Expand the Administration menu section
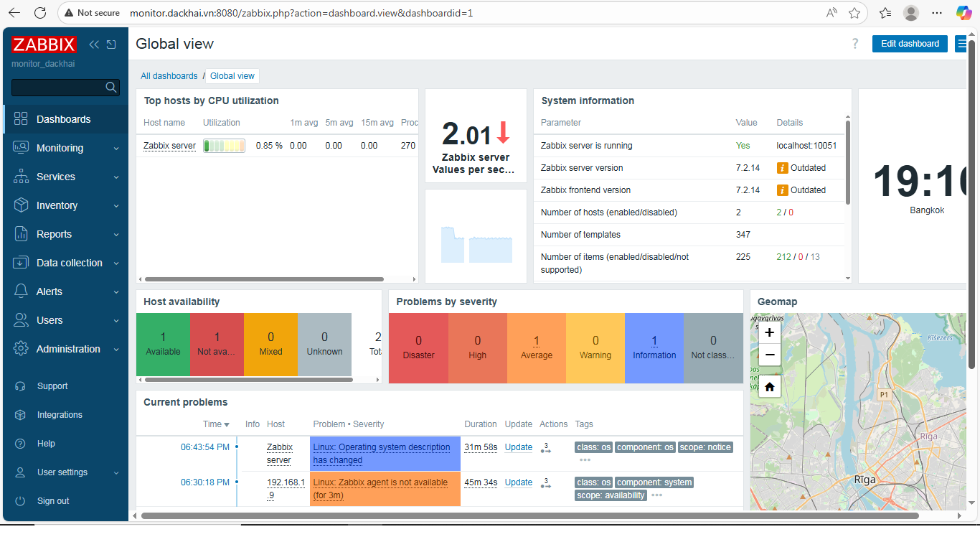 pos(65,349)
